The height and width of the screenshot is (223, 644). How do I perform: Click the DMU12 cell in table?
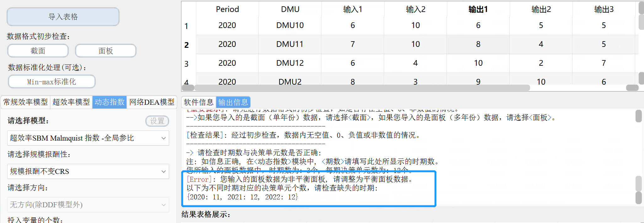pyautogui.click(x=290, y=63)
